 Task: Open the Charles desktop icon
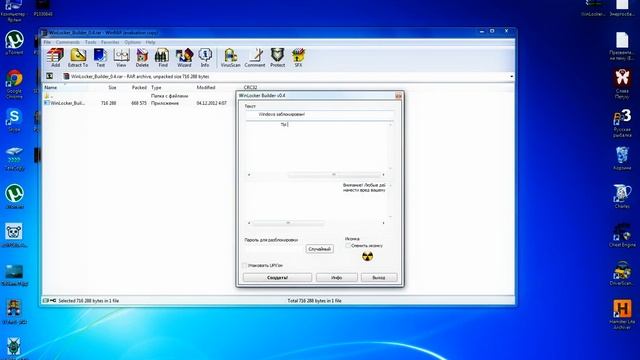(x=622, y=196)
